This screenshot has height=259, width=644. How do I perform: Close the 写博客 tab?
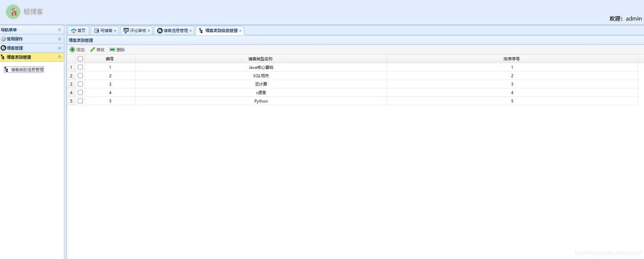[x=115, y=31]
